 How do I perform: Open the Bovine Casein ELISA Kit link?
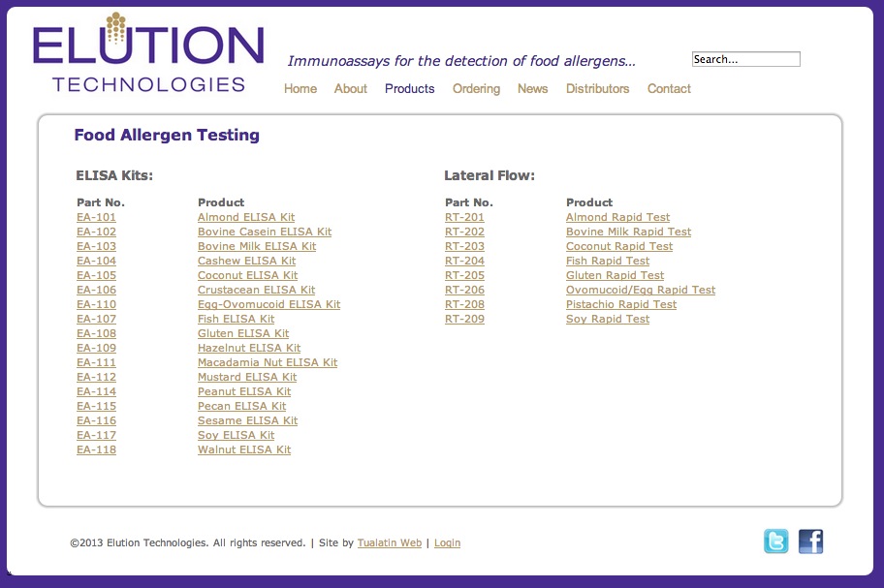[265, 232]
